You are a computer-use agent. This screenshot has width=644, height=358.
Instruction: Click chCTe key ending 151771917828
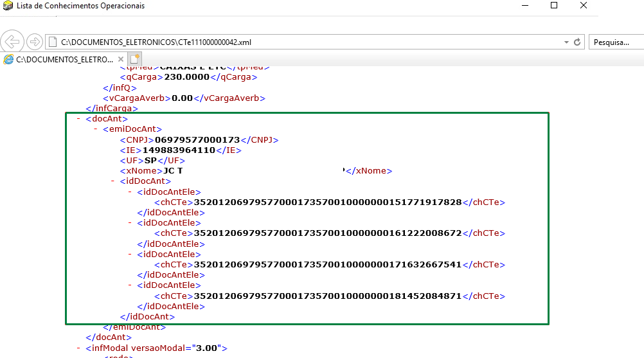click(328, 202)
